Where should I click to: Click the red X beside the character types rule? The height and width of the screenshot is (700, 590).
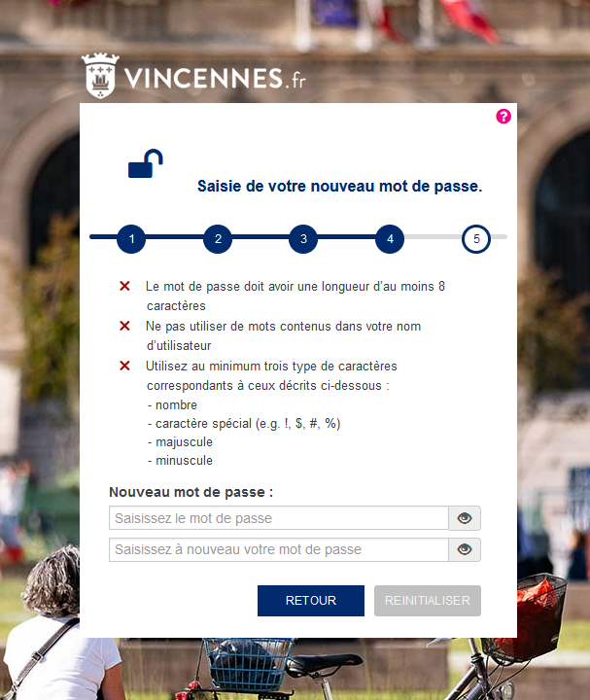(124, 367)
